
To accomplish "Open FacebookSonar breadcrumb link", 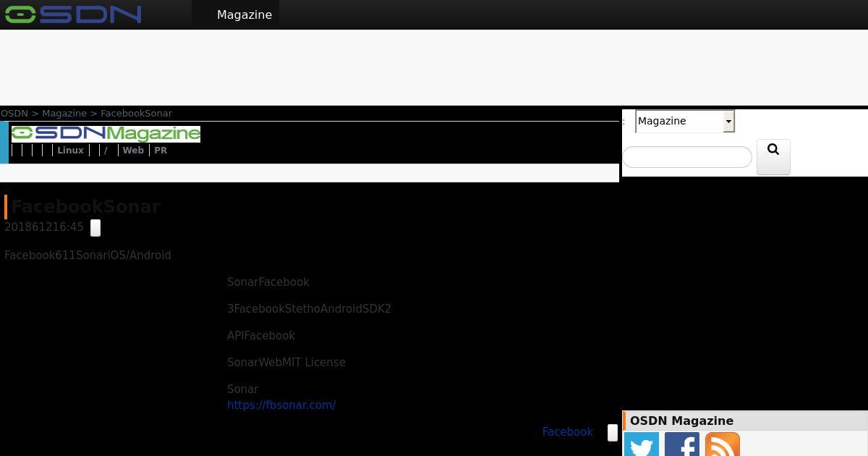I will point(136,114).
